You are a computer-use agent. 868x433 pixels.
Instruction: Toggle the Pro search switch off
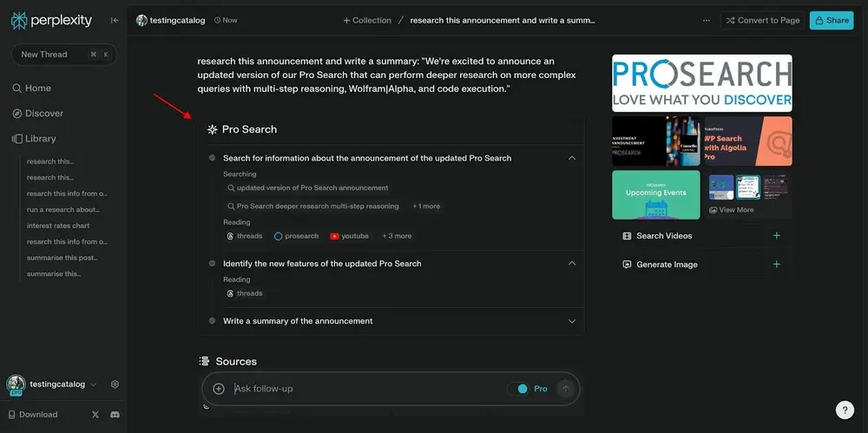tap(518, 389)
